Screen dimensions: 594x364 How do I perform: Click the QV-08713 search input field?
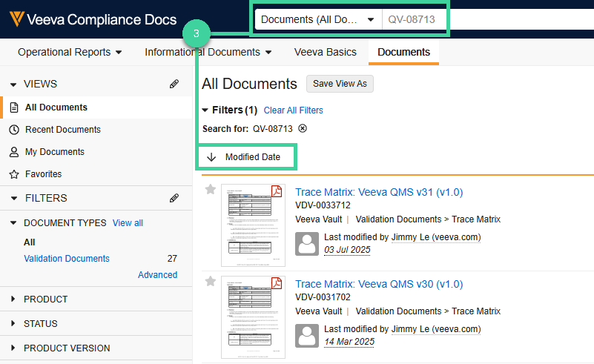[x=488, y=19]
